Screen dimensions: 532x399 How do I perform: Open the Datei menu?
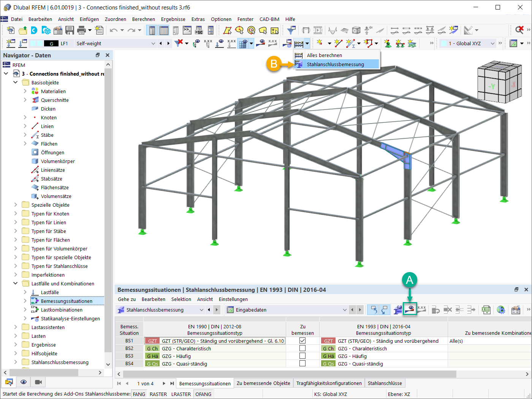point(17,19)
